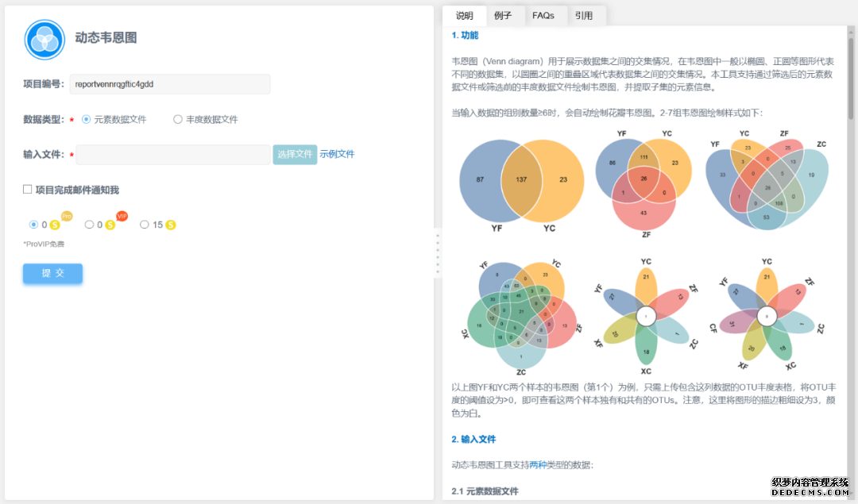Viewport: 858px width, 504px height.
Task: Switch to the 例子 tab
Action: coord(503,16)
